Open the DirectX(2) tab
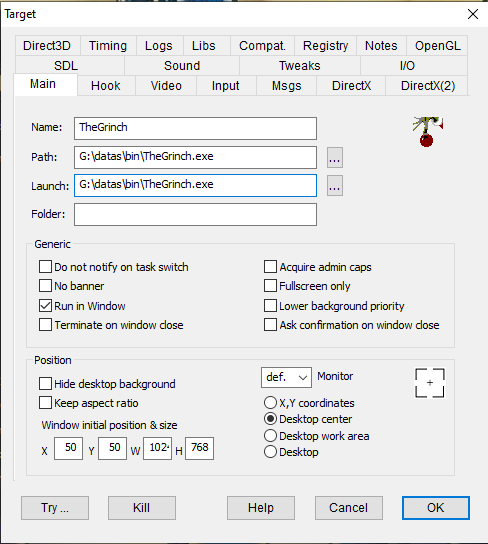This screenshot has height=544, width=488. (x=428, y=86)
